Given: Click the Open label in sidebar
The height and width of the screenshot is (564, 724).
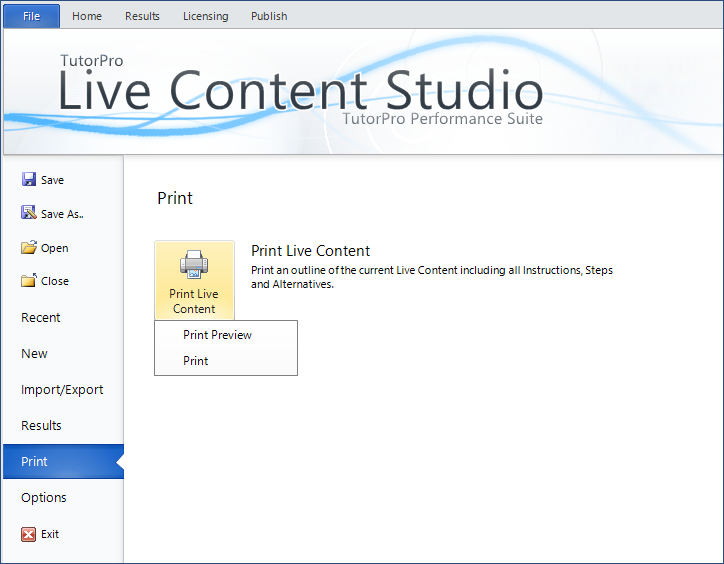Looking at the screenshot, I should click(x=54, y=249).
